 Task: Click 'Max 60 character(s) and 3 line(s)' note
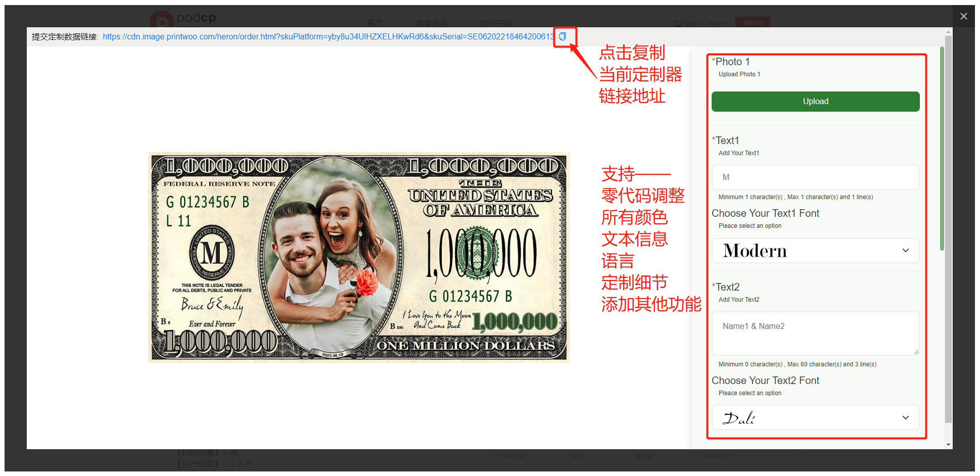(832, 364)
